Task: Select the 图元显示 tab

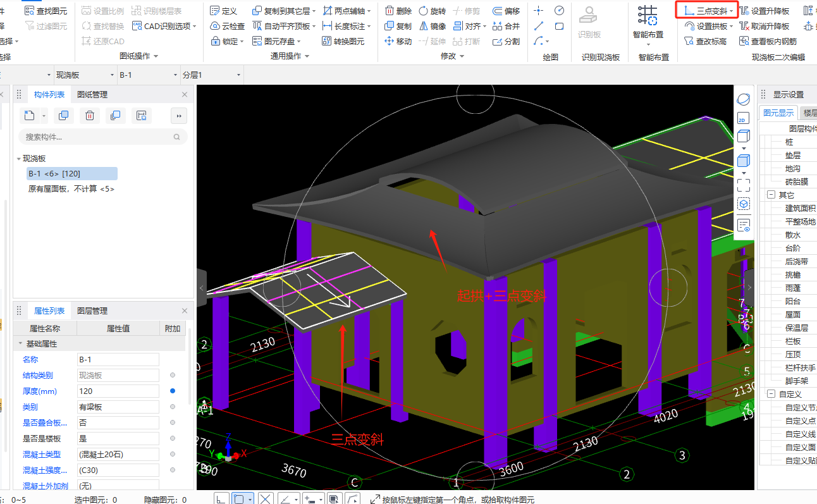Action: (778, 113)
